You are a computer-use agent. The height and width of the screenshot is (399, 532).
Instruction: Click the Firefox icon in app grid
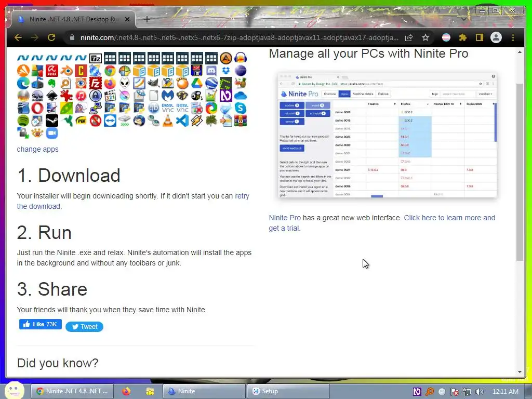coord(110,83)
